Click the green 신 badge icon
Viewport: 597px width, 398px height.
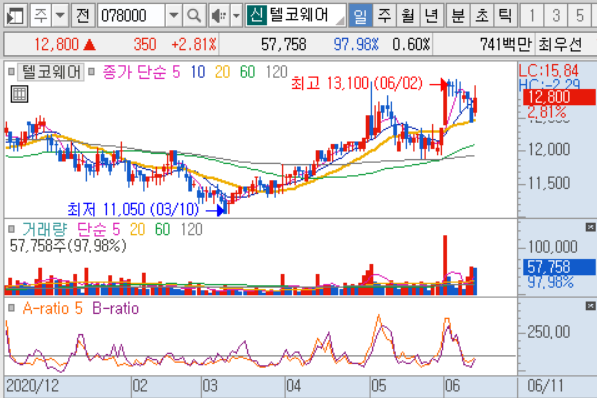[256, 15]
